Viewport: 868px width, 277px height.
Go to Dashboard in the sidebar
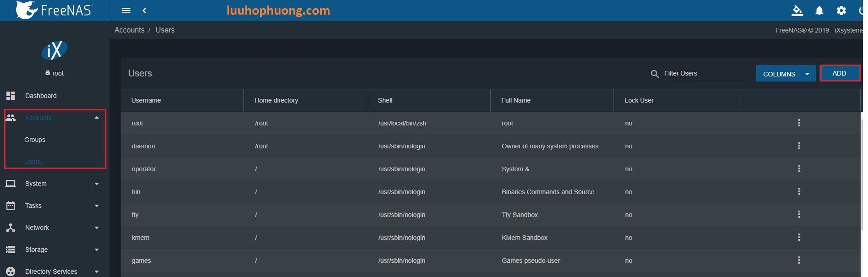coord(41,96)
